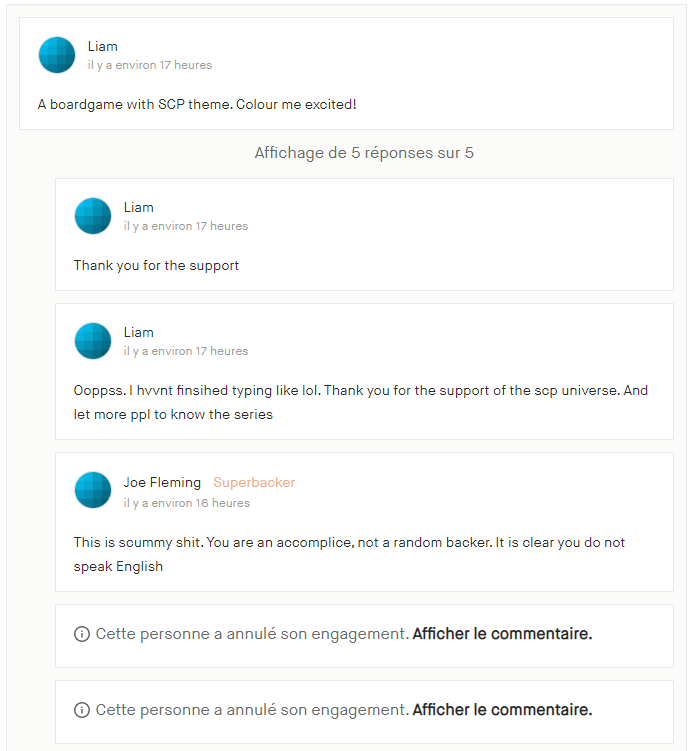Show the first hidden comment via 'Afficher le commentaire'
This screenshot has width=699, height=751.
point(502,634)
